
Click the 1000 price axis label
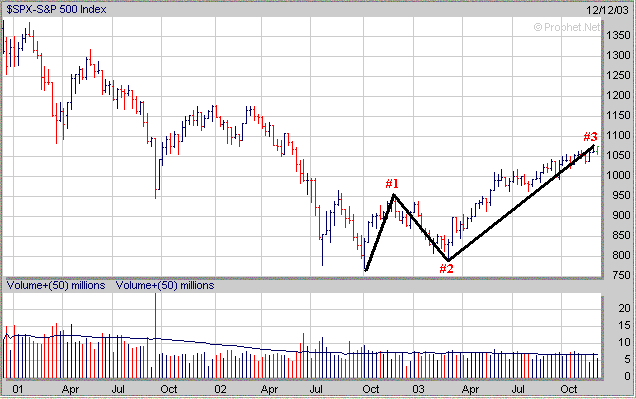click(618, 176)
